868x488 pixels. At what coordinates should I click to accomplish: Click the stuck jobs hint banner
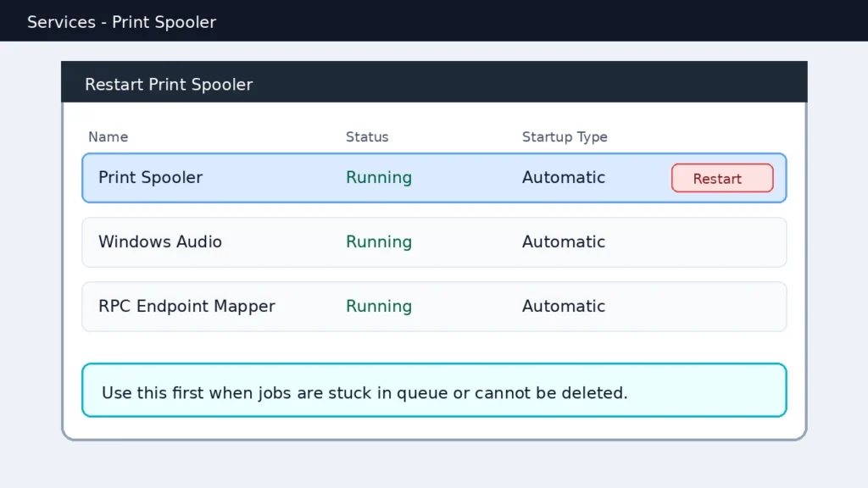(434, 390)
